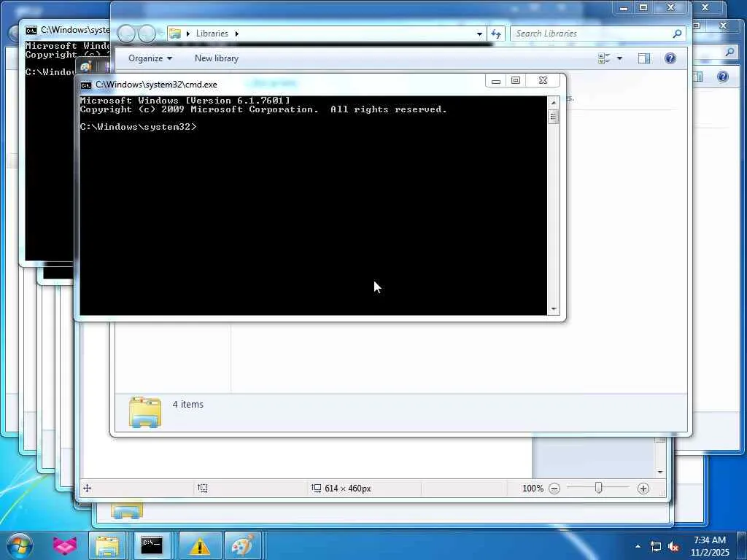Click help icon in the background Explorer window

tap(723, 77)
